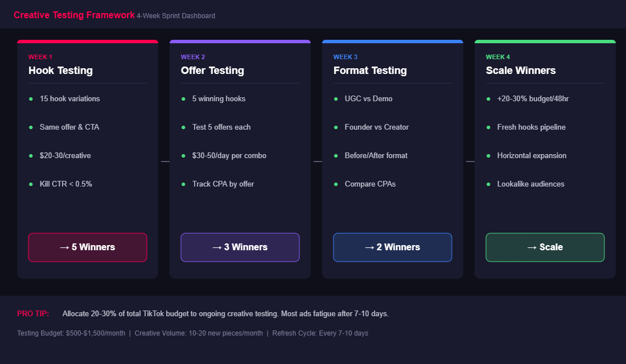Screen dimensions: 626x364
Task: Select the "WEEK 1" label
Action: pos(40,57)
